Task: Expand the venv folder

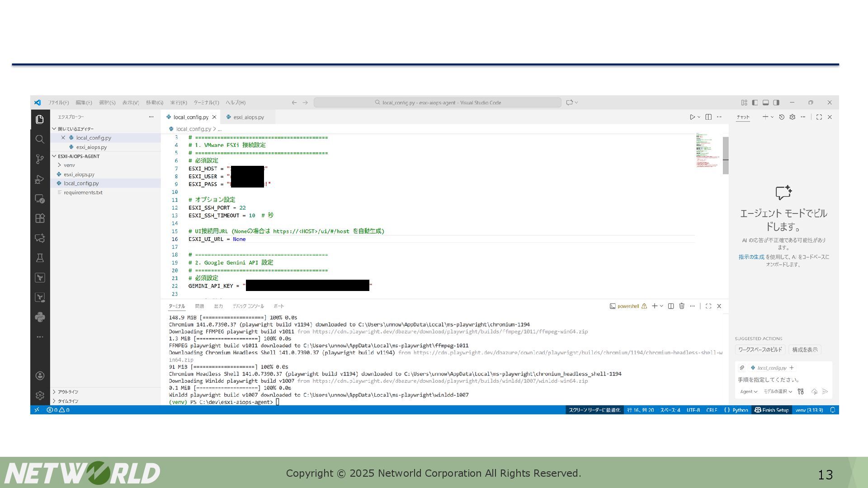Action: tap(69, 165)
